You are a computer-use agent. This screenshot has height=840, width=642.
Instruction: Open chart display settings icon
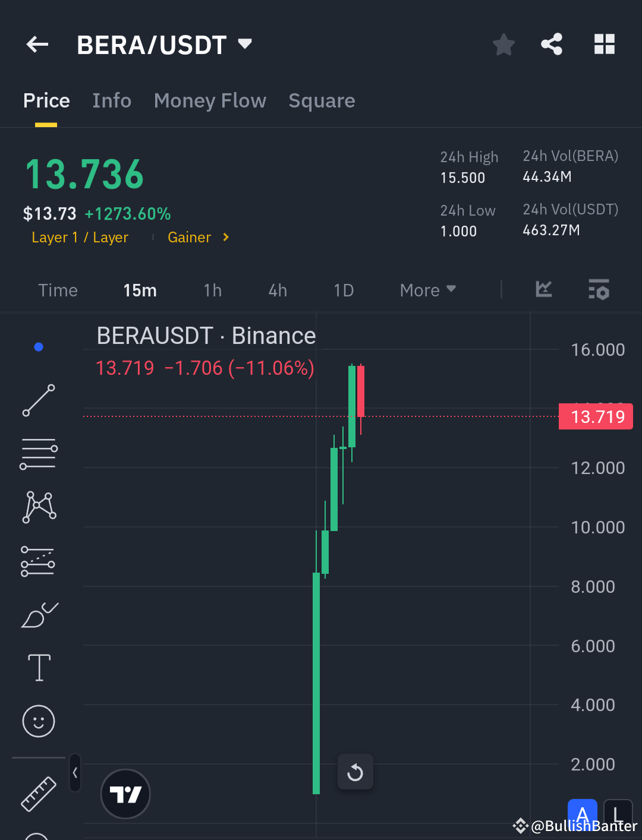[599, 290]
